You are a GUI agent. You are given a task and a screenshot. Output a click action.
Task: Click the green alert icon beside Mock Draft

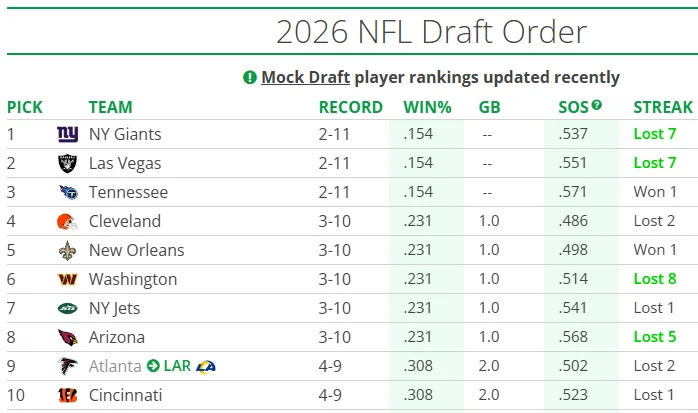click(x=250, y=78)
